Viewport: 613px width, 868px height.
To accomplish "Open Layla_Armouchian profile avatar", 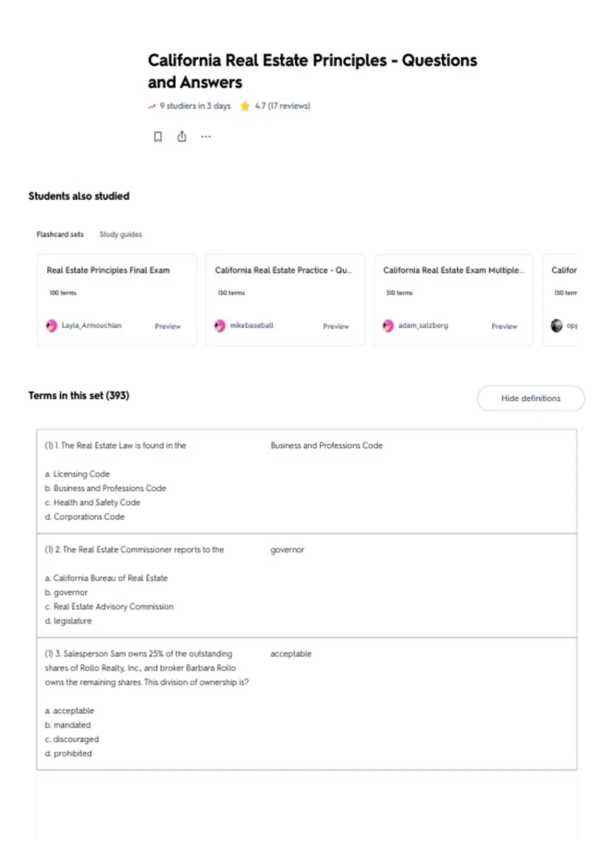I will (x=52, y=326).
